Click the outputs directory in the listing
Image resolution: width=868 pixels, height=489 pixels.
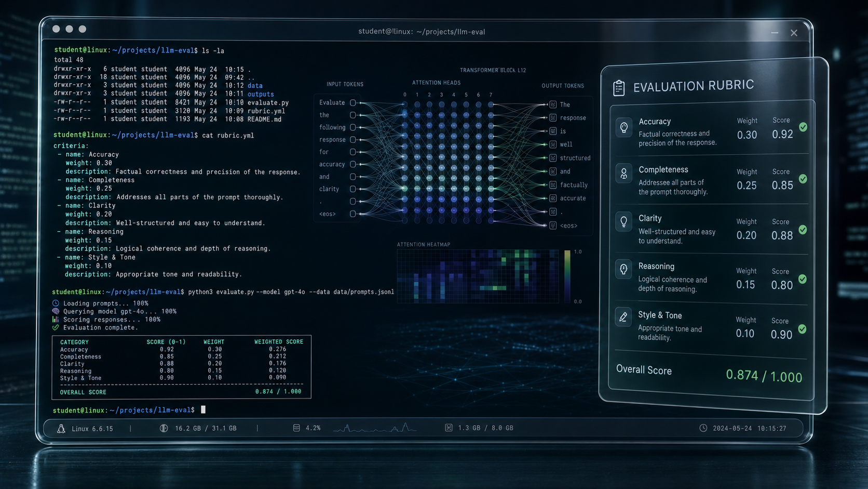click(x=261, y=94)
